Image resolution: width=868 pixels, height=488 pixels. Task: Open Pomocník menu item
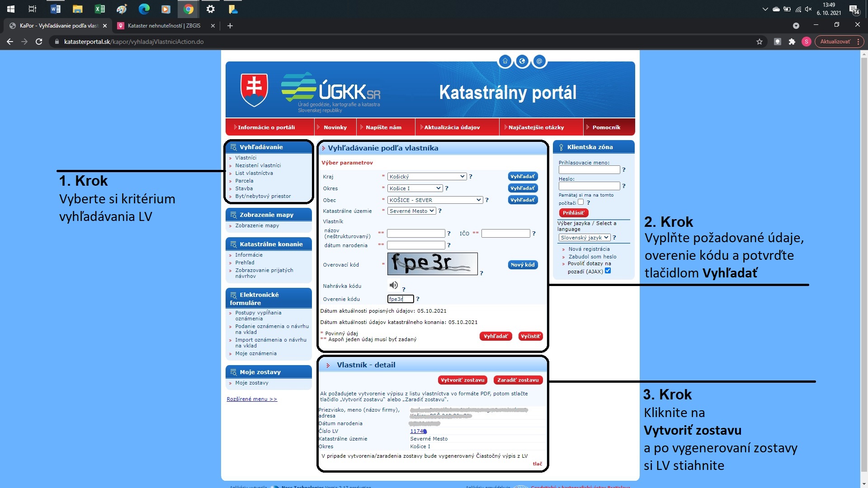coord(606,127)
